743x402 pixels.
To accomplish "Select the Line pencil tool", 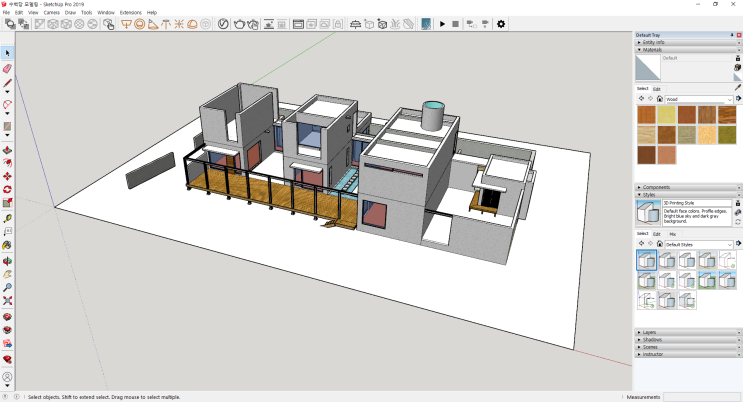I will (x=7, y=83).
